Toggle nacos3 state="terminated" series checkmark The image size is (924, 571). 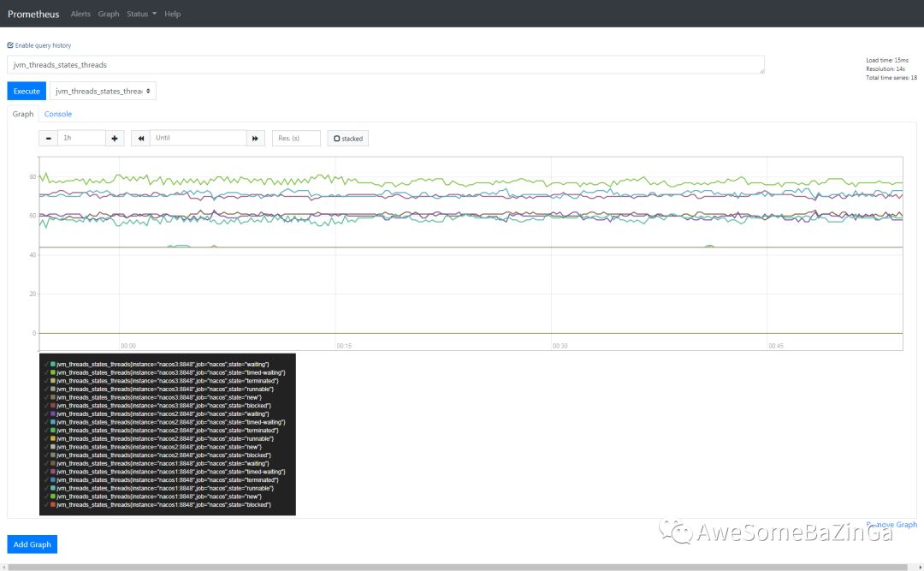(46, 381)
